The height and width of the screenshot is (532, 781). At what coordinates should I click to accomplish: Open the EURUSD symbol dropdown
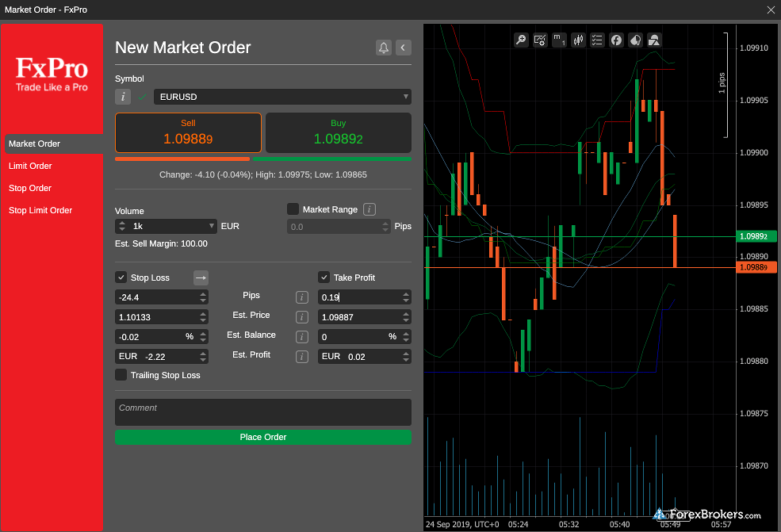click(282, 97)
